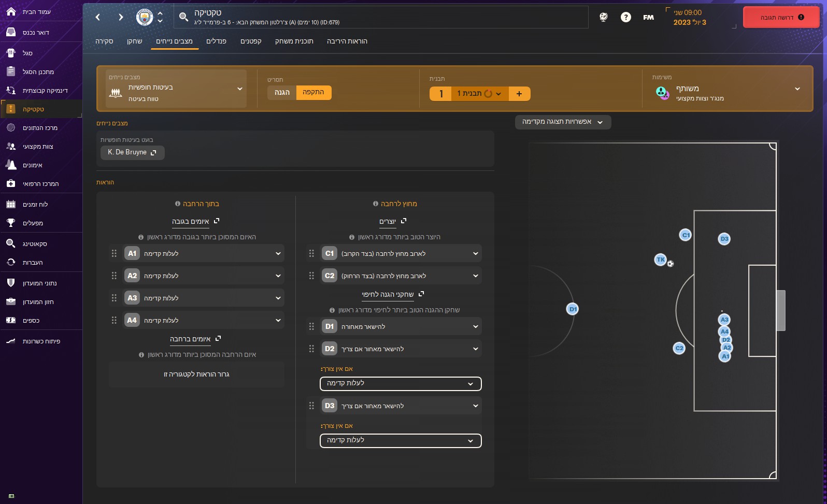Click info icon beside מחוץ לרחבה heading
The width and height of the screenshot is (827, 504).
(x=376, y=204)
